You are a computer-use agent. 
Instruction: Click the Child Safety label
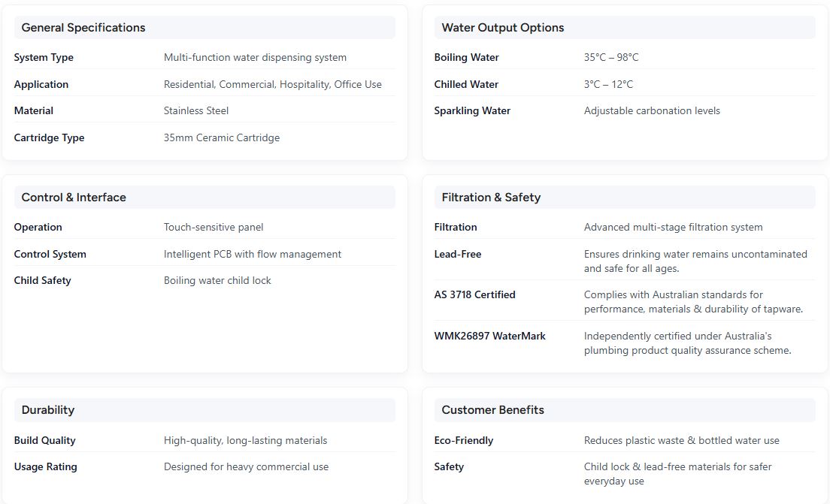click(x=42, y=281)
